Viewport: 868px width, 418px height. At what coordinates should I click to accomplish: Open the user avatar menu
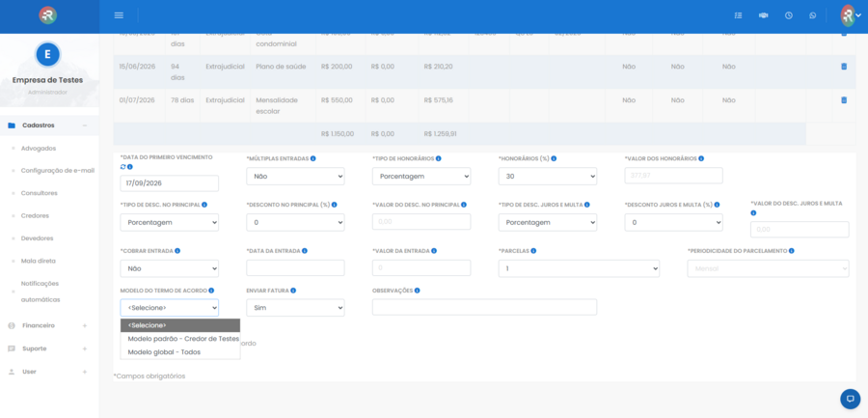[x=851, y=15]
